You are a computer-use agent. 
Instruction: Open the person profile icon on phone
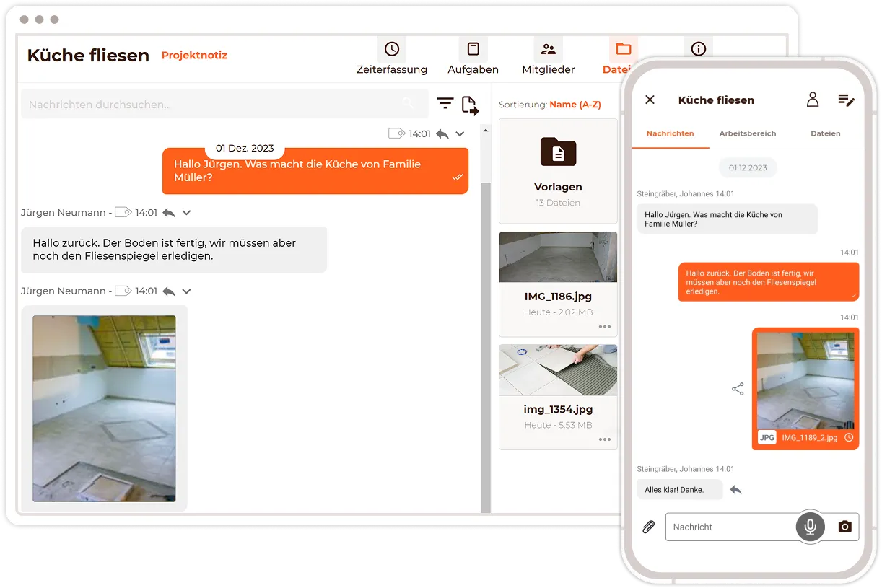pyautogui.click(x=813, y=100)
